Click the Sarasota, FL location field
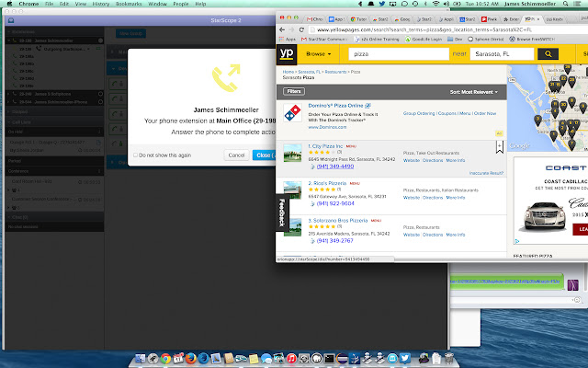The image size is (588, 368). coord(502,54)
